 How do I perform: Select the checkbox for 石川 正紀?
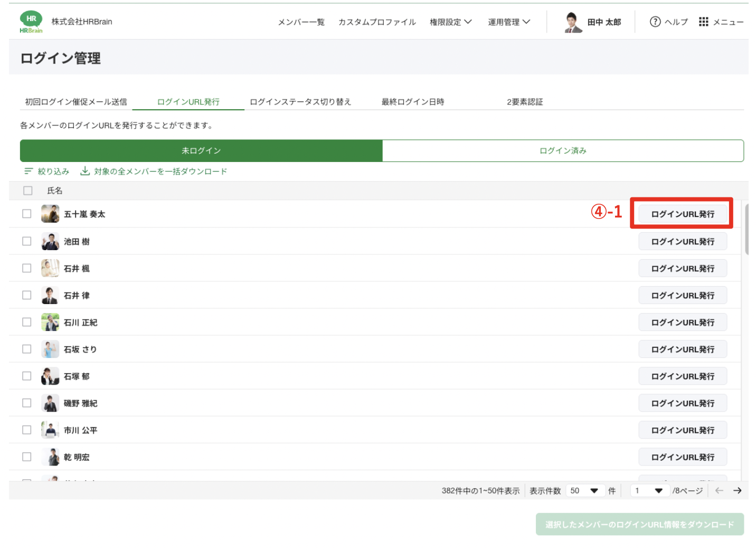(27, 322)
